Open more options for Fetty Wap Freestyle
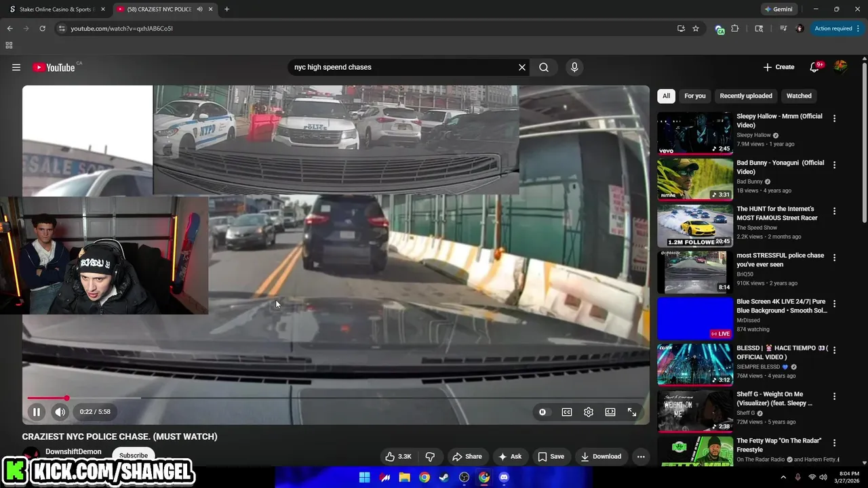Viewport: 868px width, 488px height. (834, 443)
